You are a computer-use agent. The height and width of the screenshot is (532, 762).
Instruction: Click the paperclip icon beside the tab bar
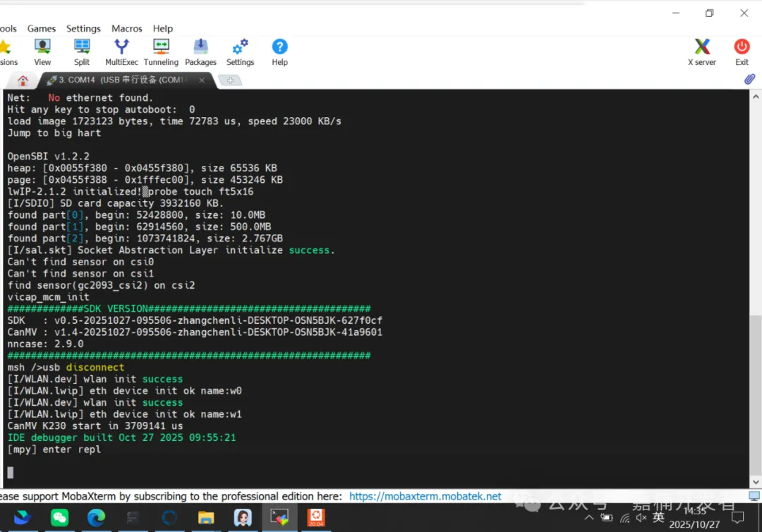749,80
